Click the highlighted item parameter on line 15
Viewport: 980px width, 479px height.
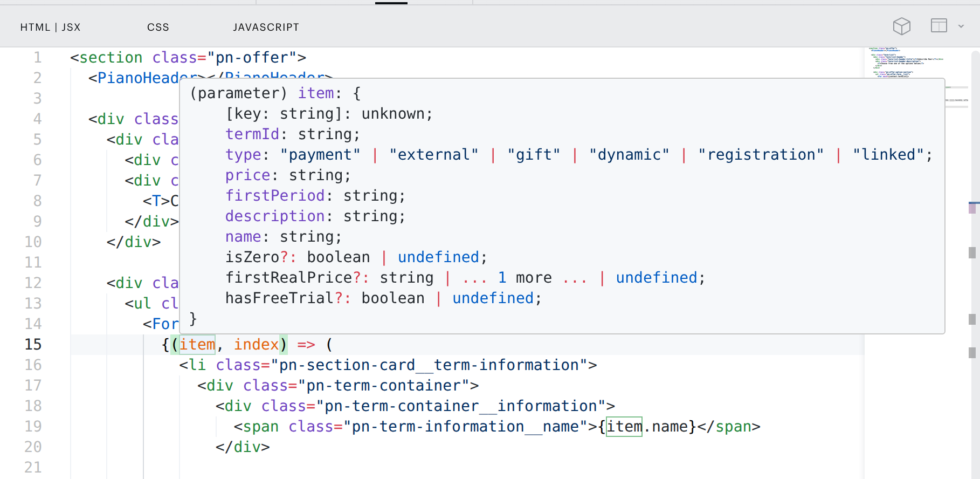[197, 344]
